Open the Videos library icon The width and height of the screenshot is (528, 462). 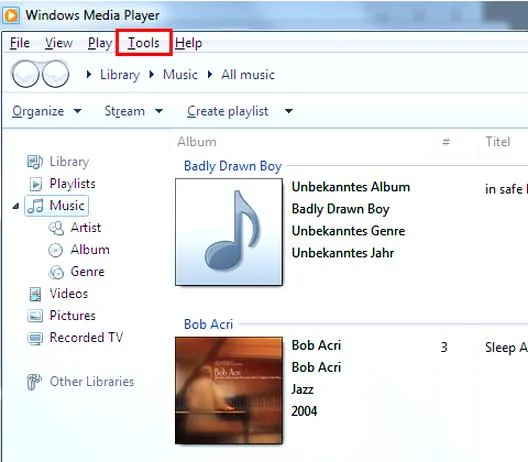pyautogui.click(x=35, y=294)
